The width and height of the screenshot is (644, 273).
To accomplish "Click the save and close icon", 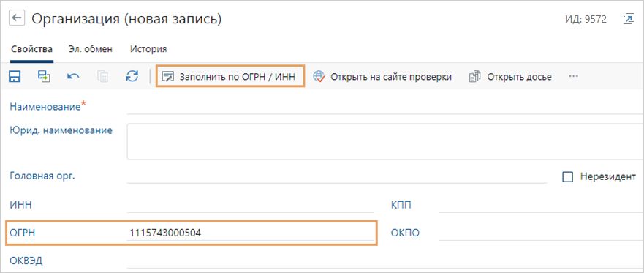I will (x=44, y=76).
